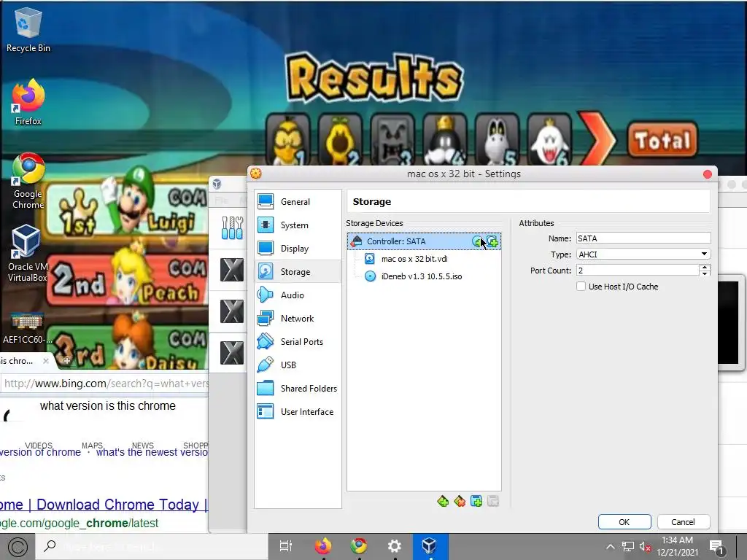Add optical drive to SATA controller
Viewport: 747px width, 560px height.
477,241
